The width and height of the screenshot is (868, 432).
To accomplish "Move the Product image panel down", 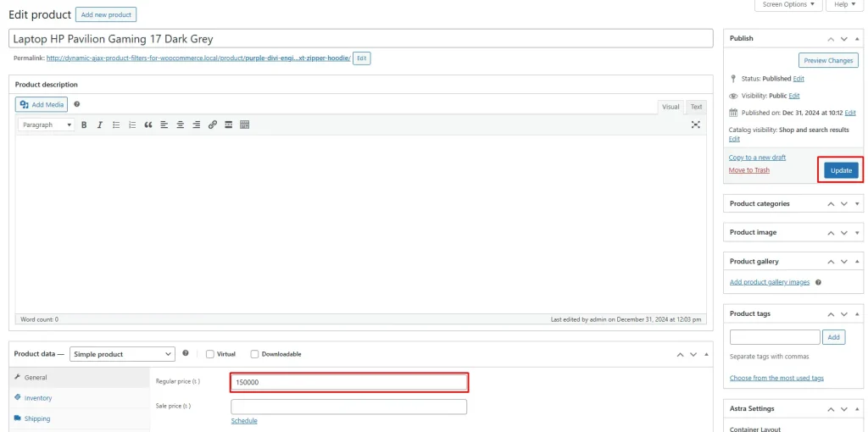I will [843, 233].
